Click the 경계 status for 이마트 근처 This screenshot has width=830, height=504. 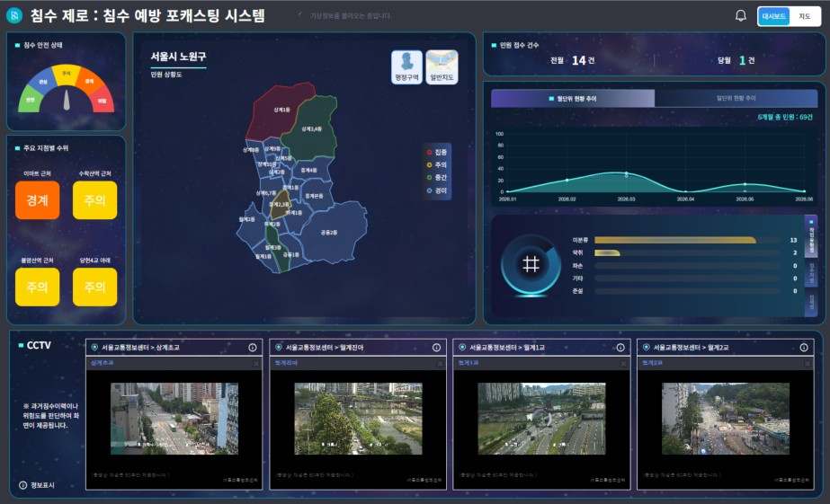[37, 200]
